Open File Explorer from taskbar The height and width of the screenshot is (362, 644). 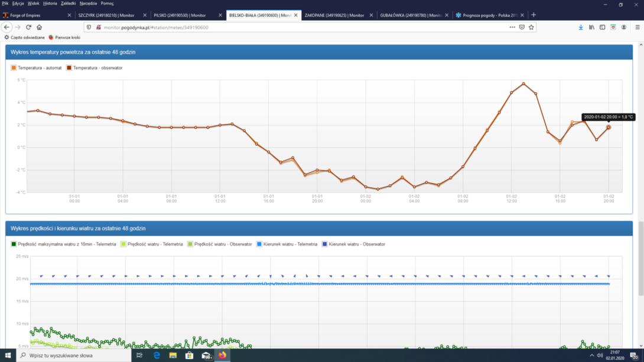coord(173,356)
